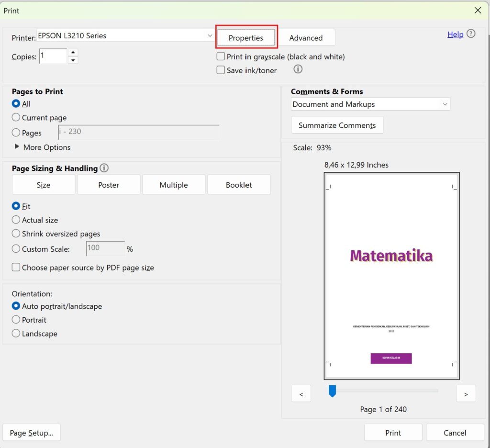This screenshot has height=448, width=490.
Task: Decrease copies with the down arrow
Action: (73, 60)
